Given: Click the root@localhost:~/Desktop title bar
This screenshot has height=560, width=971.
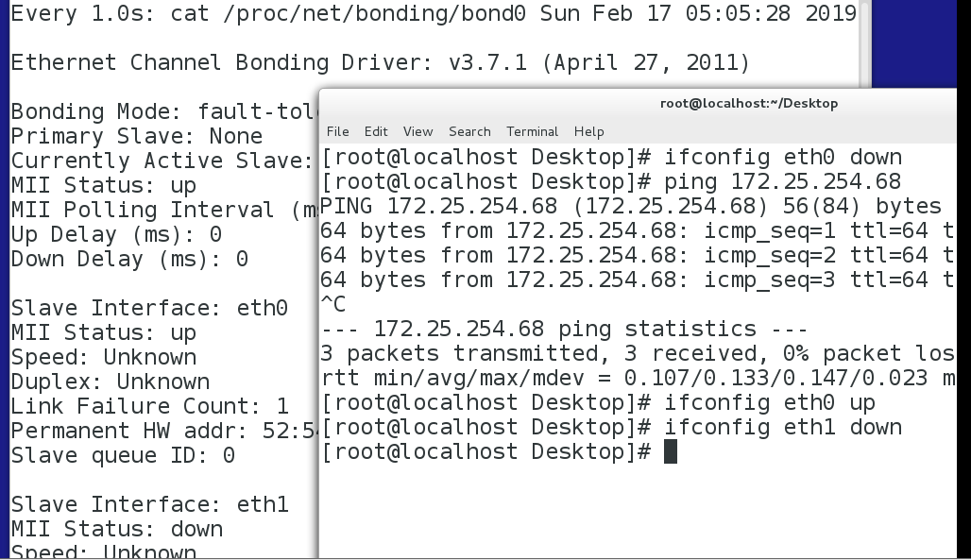Looking at the screenshot, I should pos(748,104).
